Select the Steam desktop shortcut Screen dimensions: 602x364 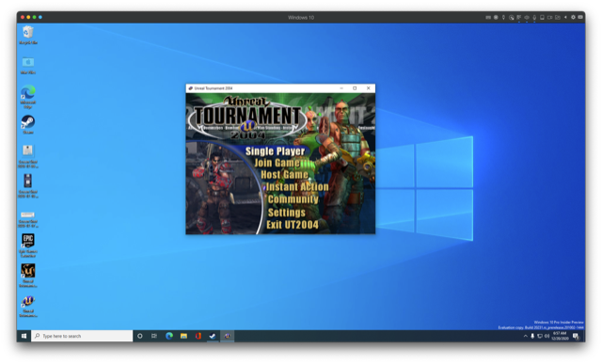pyautogui.click(x=28, y=125)
